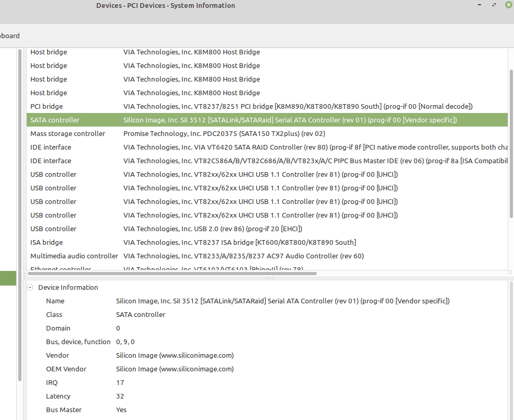This screenshot has width=514, height=420.
Task: Click the IRQ value 17
Action: tap(120, 383)
